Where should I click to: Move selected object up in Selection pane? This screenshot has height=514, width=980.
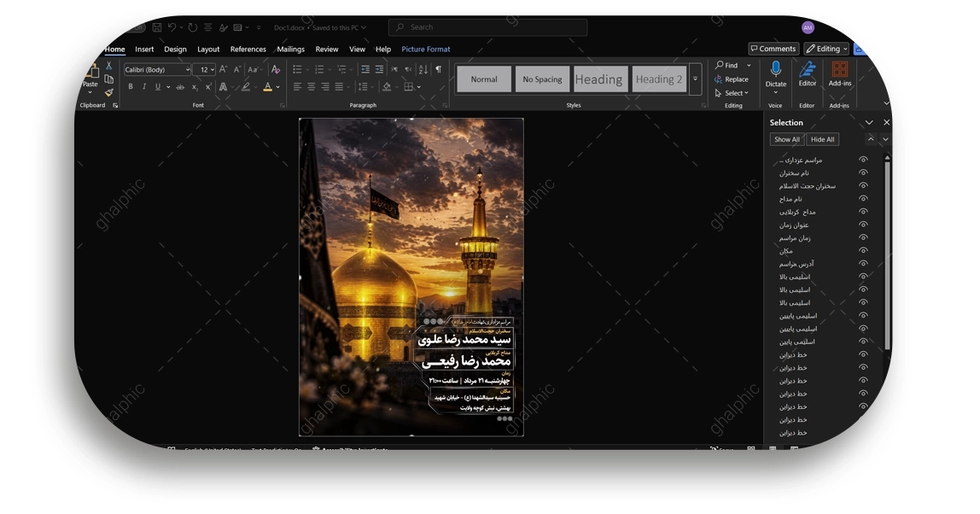pyautogui.click(x=871, y=139)
